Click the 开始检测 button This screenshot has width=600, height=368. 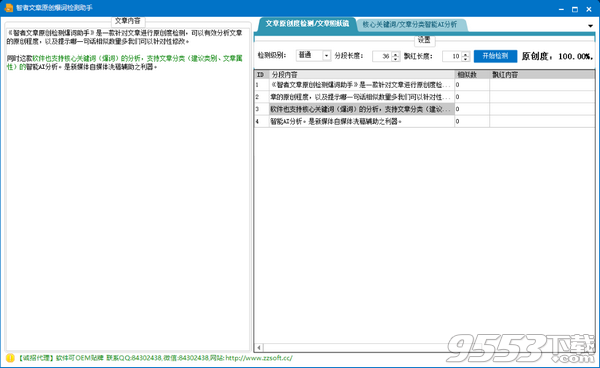click(x=495, y=56)
